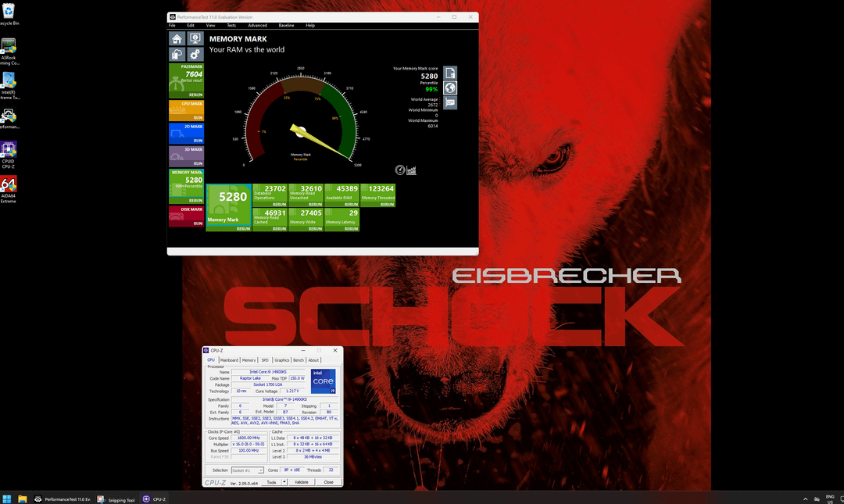Open Recycle Bin desktop icon
844x504 pixels.
click(x=8, y=15)
